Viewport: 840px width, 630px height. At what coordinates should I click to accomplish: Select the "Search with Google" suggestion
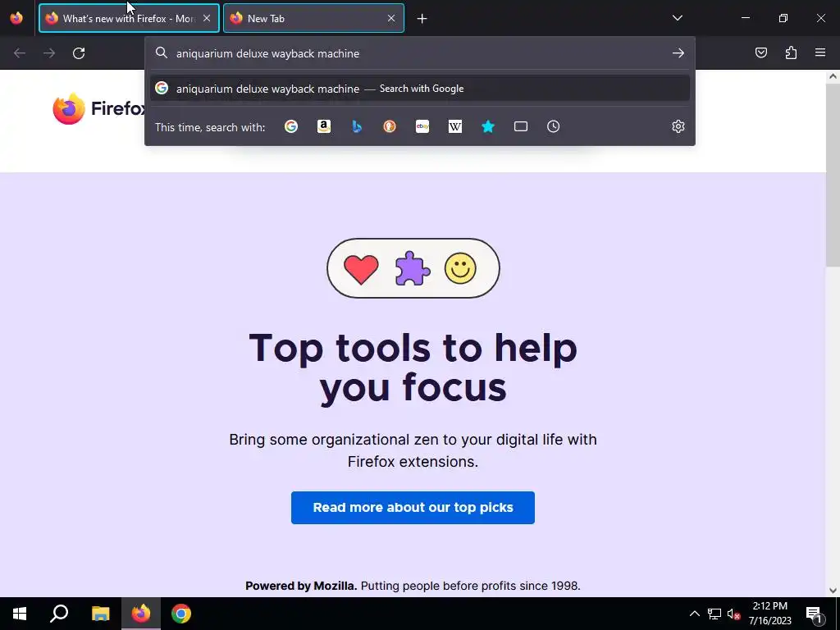coord(420,89)
